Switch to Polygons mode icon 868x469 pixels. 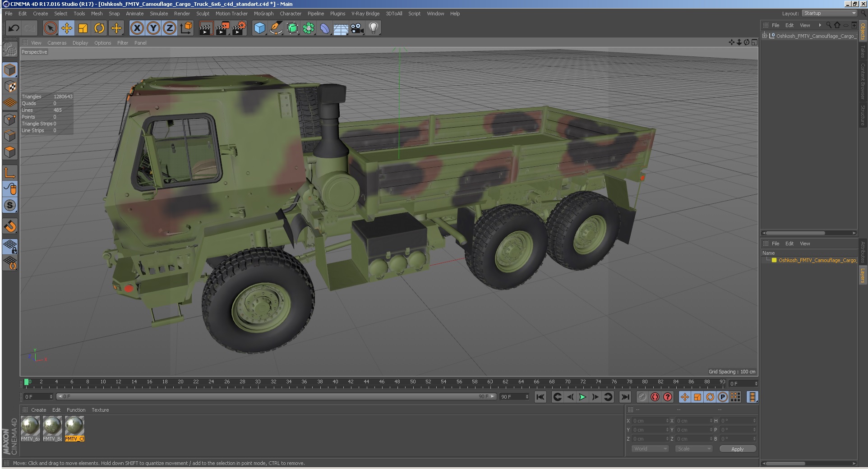tap(10, 152)
